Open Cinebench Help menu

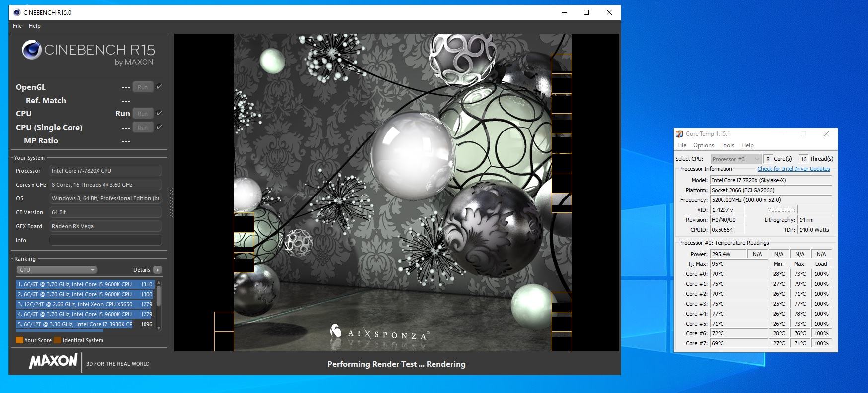[35, 26]
